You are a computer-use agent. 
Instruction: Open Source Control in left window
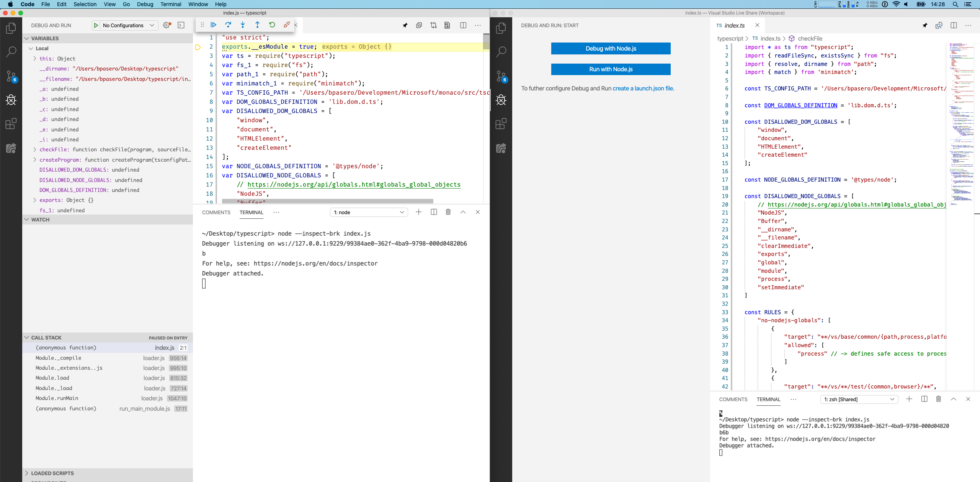(11, 76)
